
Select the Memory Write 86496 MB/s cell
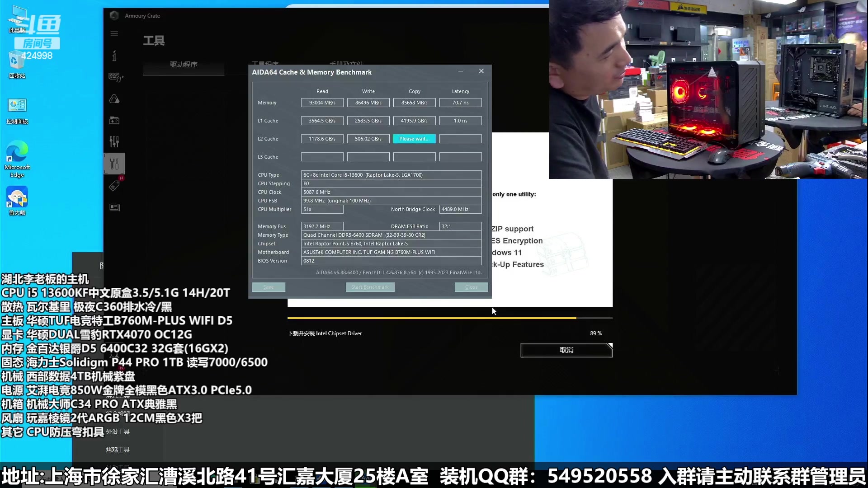[368, 103]
